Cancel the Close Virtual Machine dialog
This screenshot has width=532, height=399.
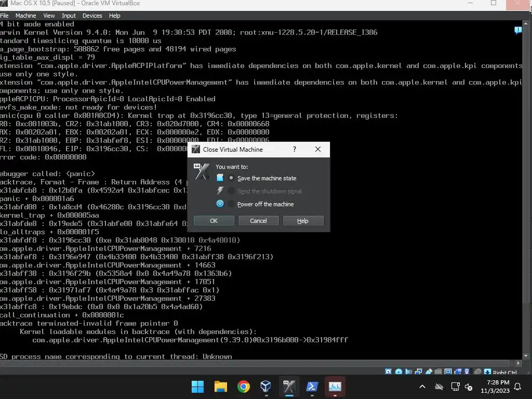(258, 220)
